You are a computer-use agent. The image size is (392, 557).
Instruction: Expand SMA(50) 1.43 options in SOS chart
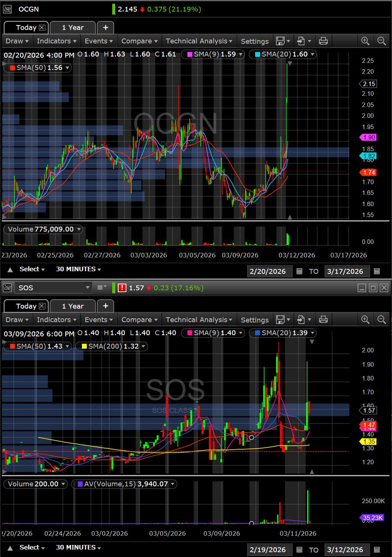coord(68,346)
